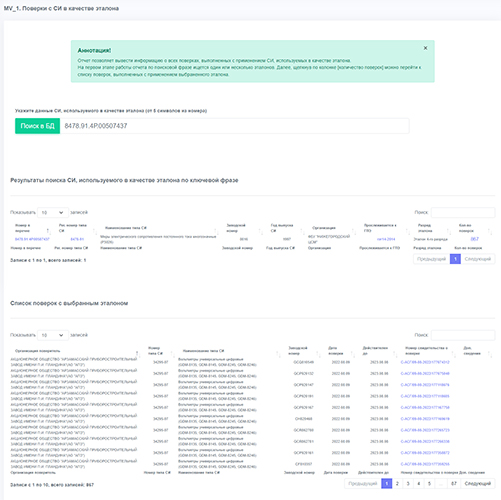501x500 pixels.
Task: Go to page 2 of verifications list
Action: 397,483
